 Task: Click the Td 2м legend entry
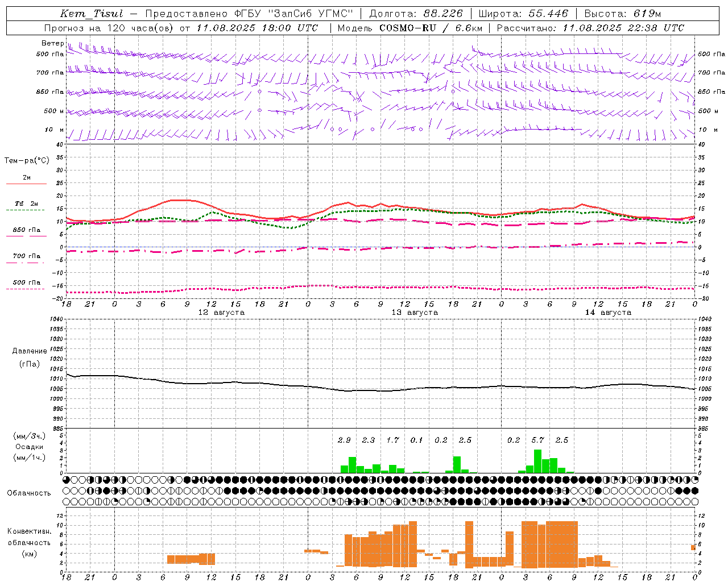coord(26,203)
